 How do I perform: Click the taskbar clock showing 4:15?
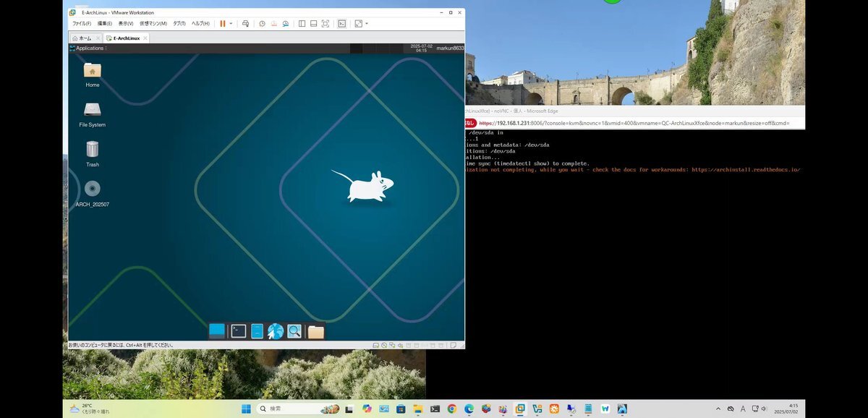[788, 409]
